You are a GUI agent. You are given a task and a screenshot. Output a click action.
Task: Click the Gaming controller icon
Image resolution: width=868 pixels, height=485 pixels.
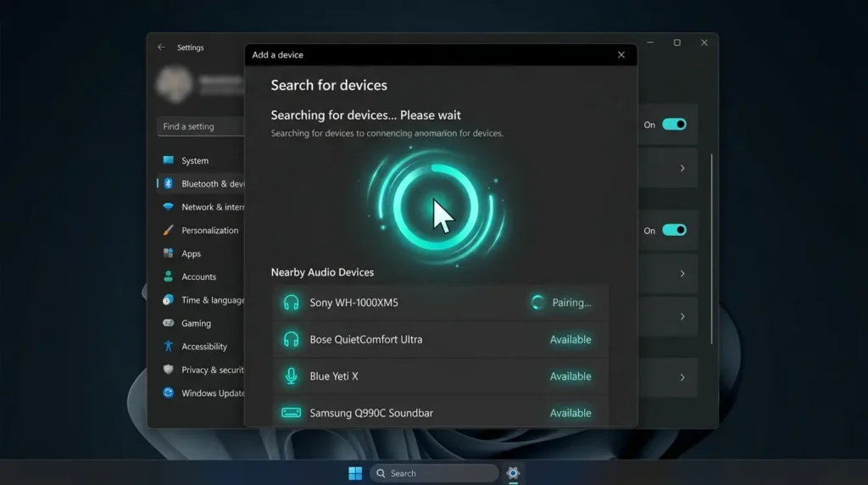pyautogui.click(x=169, y=323)
